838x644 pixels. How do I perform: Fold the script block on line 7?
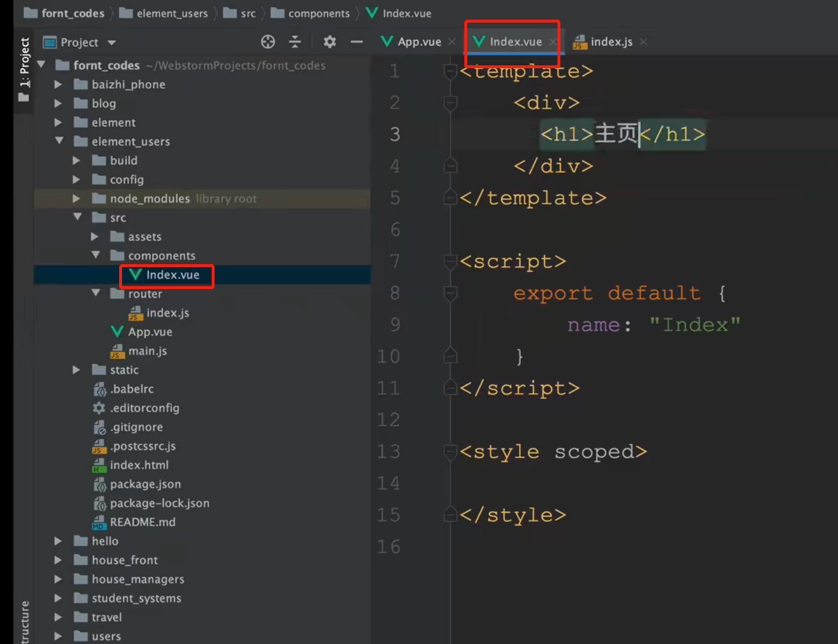click(x=450, y=261)
